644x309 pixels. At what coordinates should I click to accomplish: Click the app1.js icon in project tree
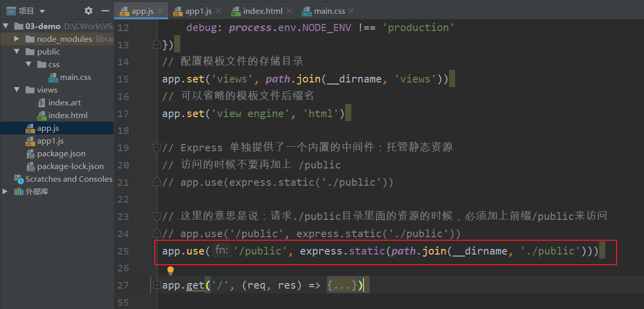pyautogui.click(x=30, y=141)
